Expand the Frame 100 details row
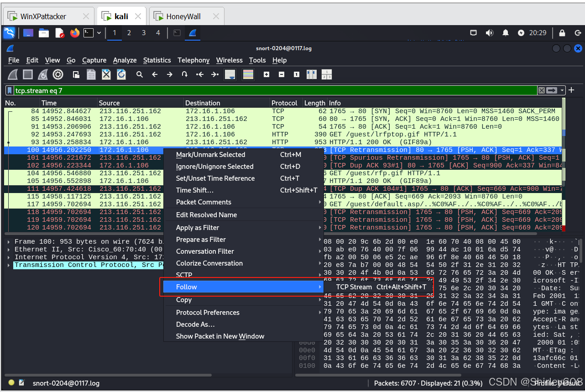Screen dimensions: 585x392 click(x=9, y=242)
